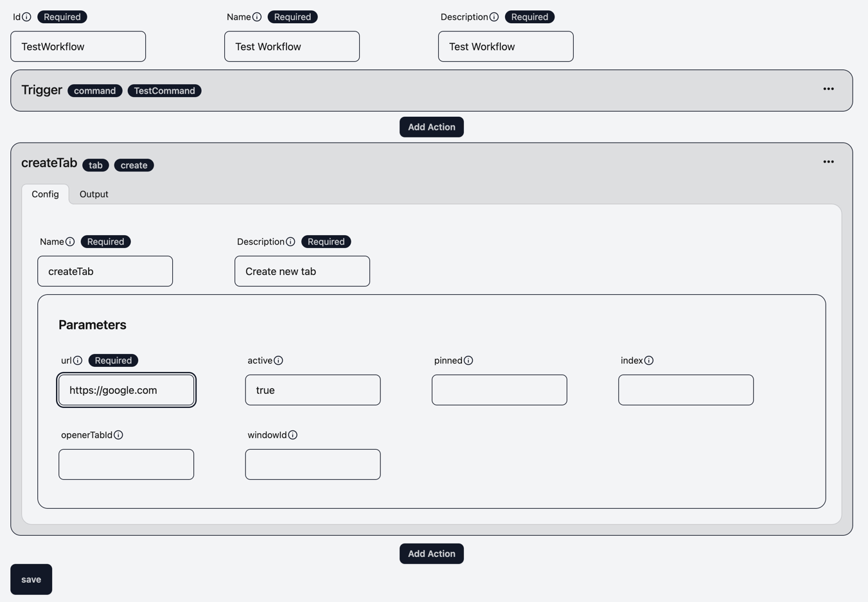Click Add Action button below Trigger

(x=432, y=127)
